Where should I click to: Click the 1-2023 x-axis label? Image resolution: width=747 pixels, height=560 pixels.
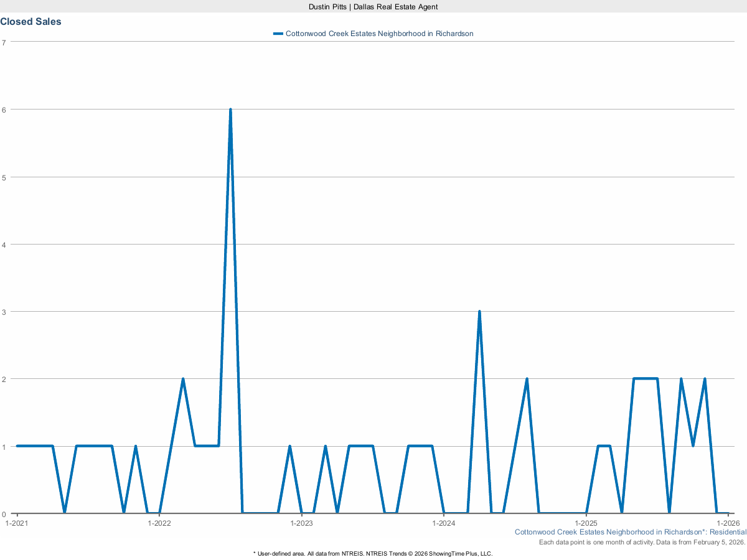[x=301, y=523]
